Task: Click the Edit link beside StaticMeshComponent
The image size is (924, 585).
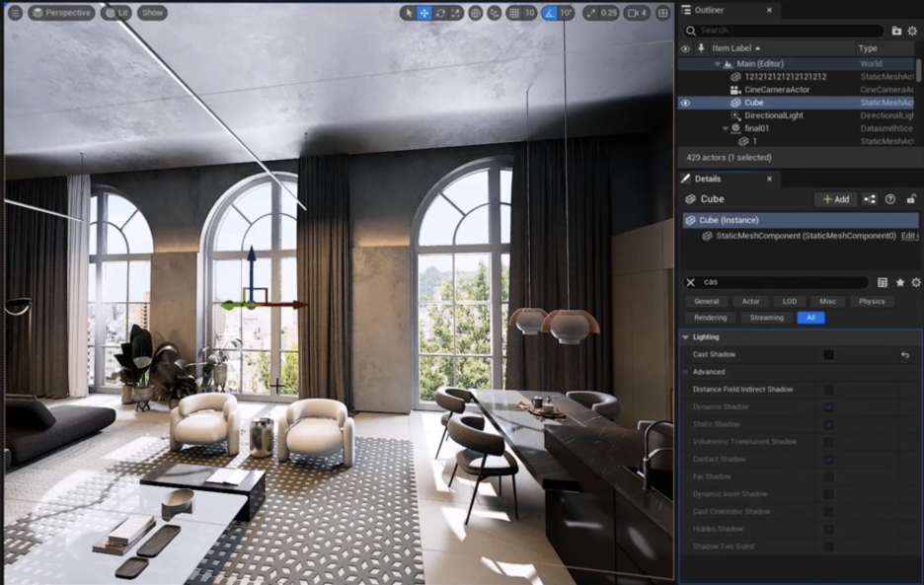Action: 908,236
